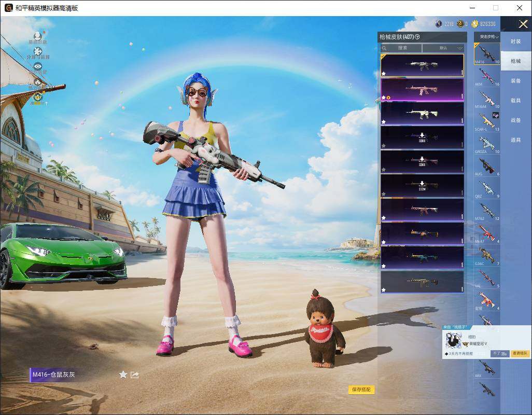The width and height of the screenshot is (532, 415).
Task: Expand the 突击步枪 weapon type dropdown
Action: point(488,37)
